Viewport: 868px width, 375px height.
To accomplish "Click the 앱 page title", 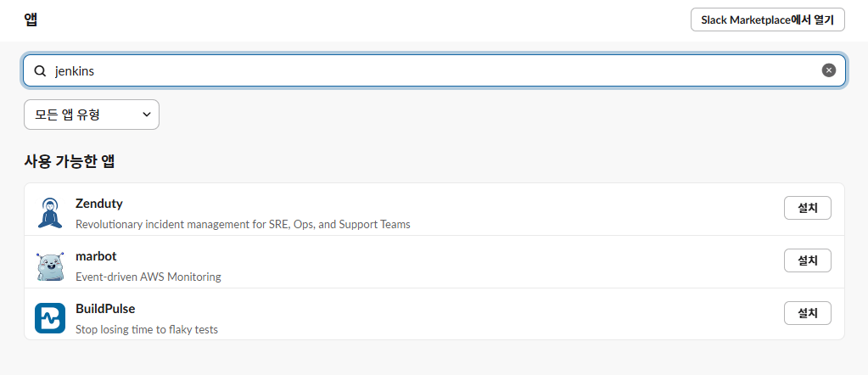I will pyautogui.click(x=31, y=20).
